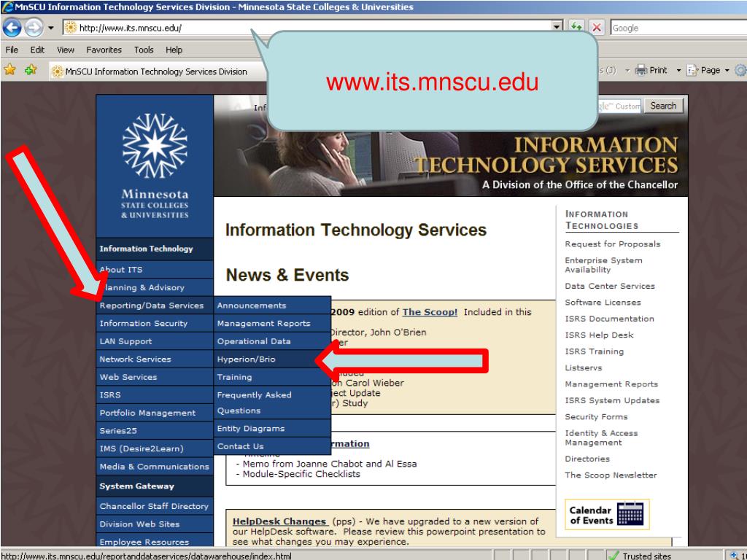Open Listservs link
Viewport: 747px width, 560px height.
coord(584,367)
